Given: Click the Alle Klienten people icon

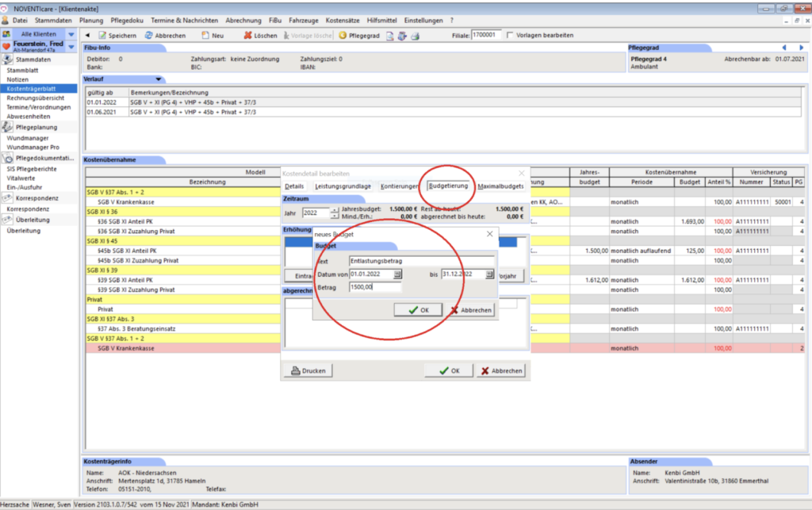Looking at the screenshot, I should [6, 34].
